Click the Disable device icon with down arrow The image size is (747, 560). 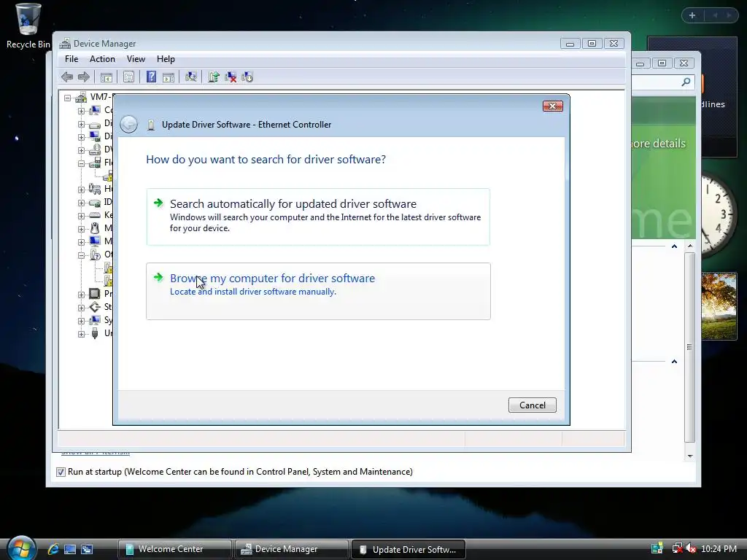(x=247, y=77)
